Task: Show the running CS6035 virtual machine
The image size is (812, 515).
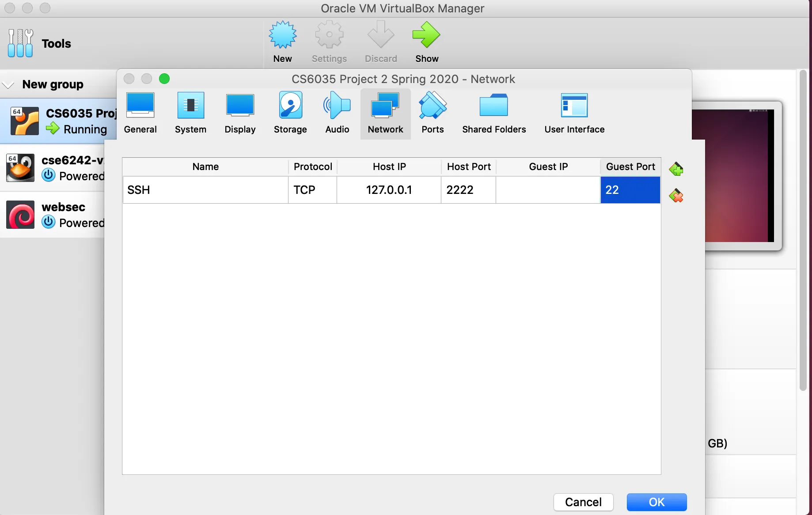Action: [x=426, y=41]
